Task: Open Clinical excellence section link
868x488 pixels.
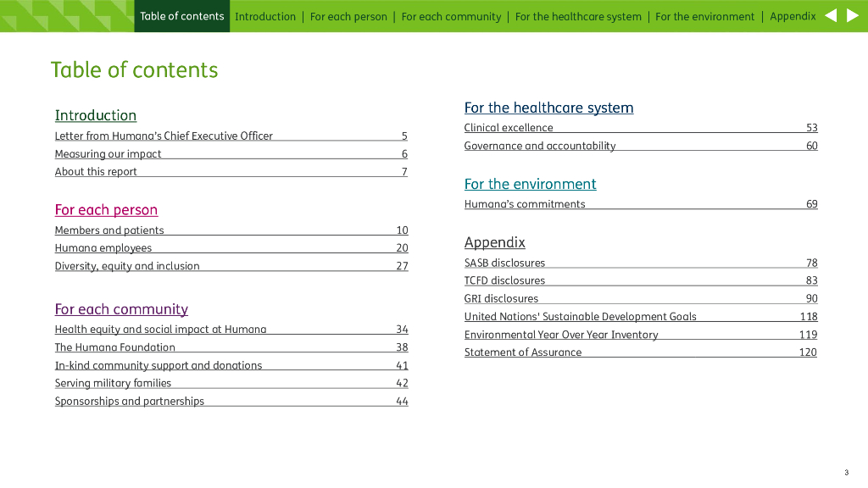Action: (509, 128)
